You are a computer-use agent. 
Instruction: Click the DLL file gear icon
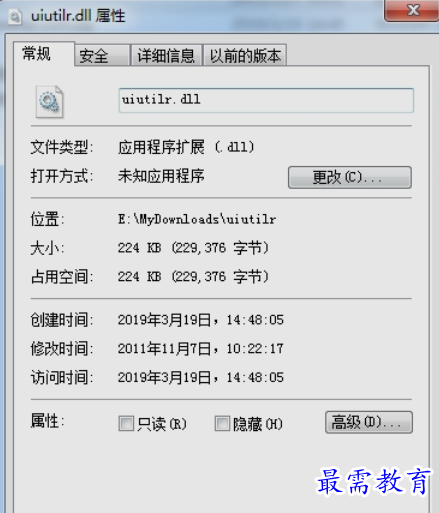click(x=49, y=102)
